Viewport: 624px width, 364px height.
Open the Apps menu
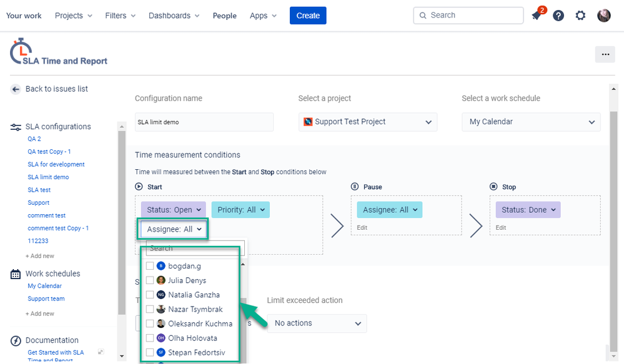pyautogui.click(x=263, y=16)
